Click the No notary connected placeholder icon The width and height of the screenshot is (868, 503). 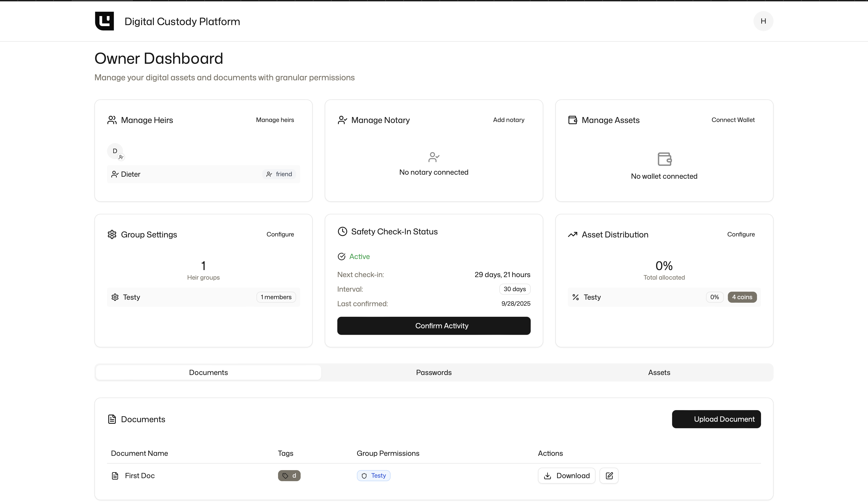(x=434, y=157)
